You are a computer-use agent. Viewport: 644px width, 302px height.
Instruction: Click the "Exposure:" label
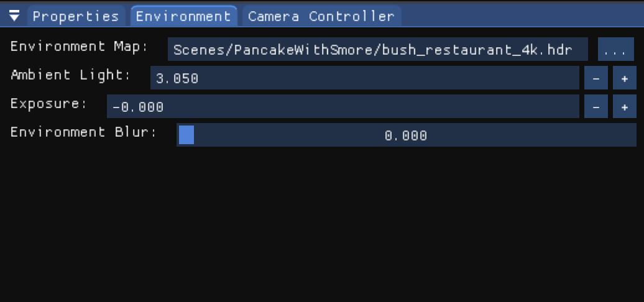tap(49, 104)
